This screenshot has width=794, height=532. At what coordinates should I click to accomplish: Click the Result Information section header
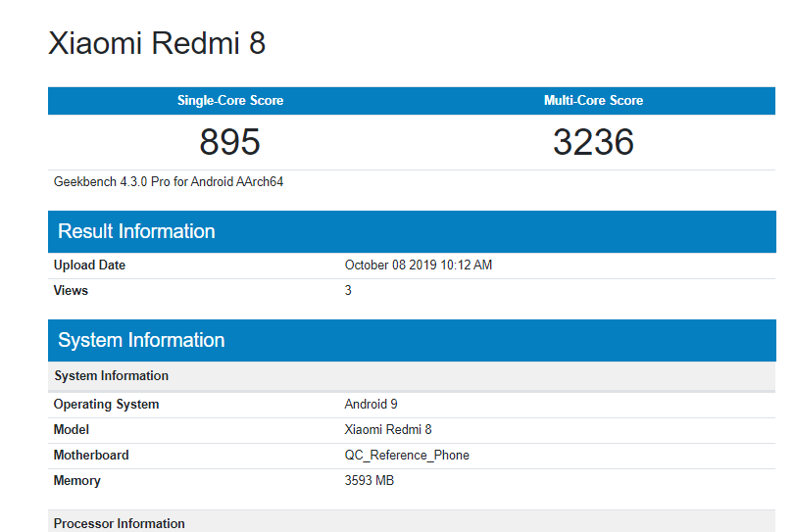click(136, 232)
